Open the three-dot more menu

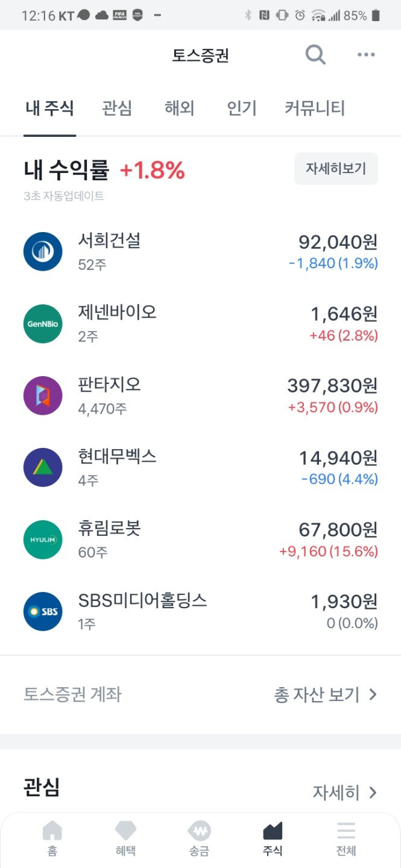[x=366, y=55]
